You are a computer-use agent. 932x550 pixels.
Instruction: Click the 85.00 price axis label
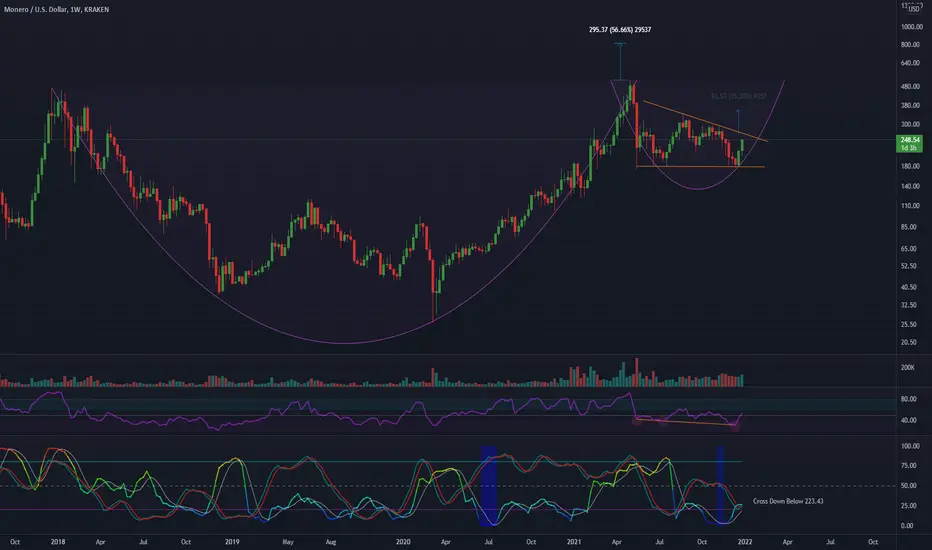tap(909, 227)
